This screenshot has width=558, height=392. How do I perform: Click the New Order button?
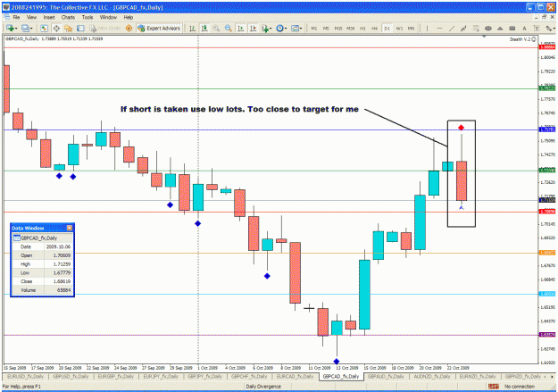[x=105, y=28]
